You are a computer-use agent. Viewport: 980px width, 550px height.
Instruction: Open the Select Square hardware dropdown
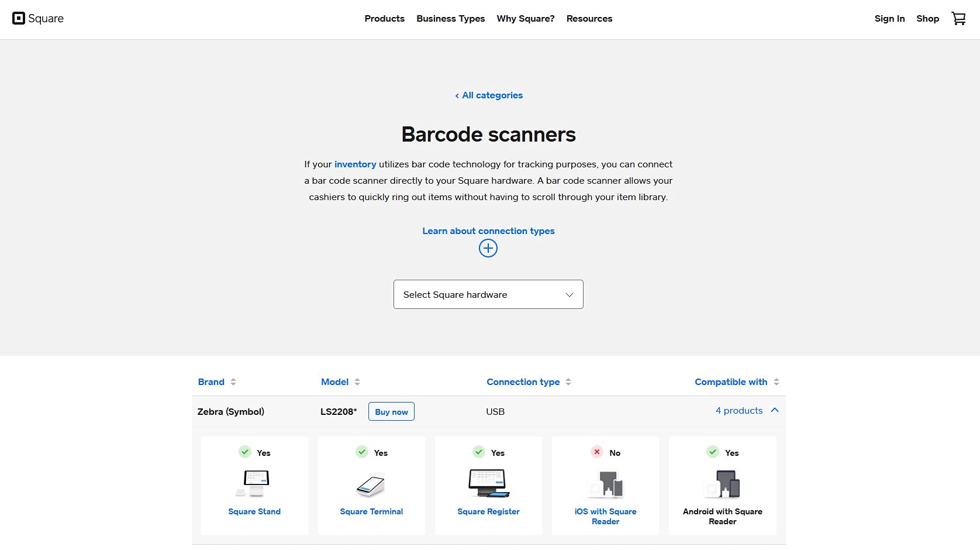pos(488,294)
